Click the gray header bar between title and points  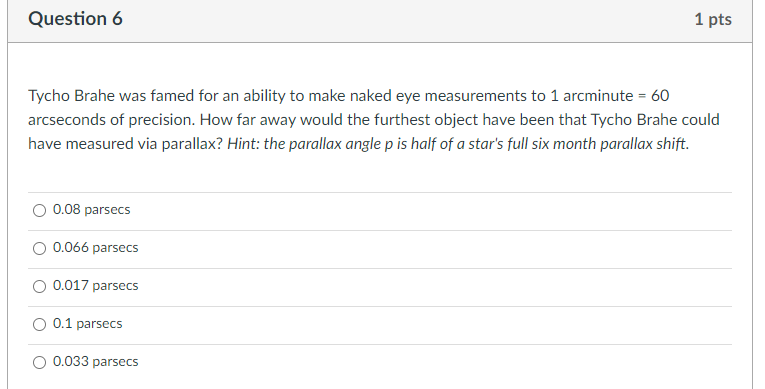pyautogui.click(x=408, y=20)
